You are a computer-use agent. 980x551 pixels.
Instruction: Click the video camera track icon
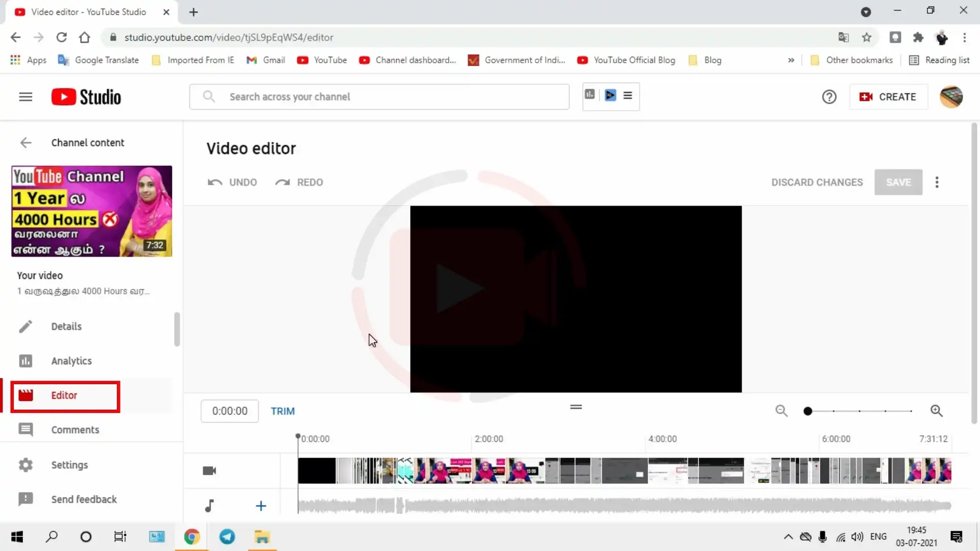209,470
